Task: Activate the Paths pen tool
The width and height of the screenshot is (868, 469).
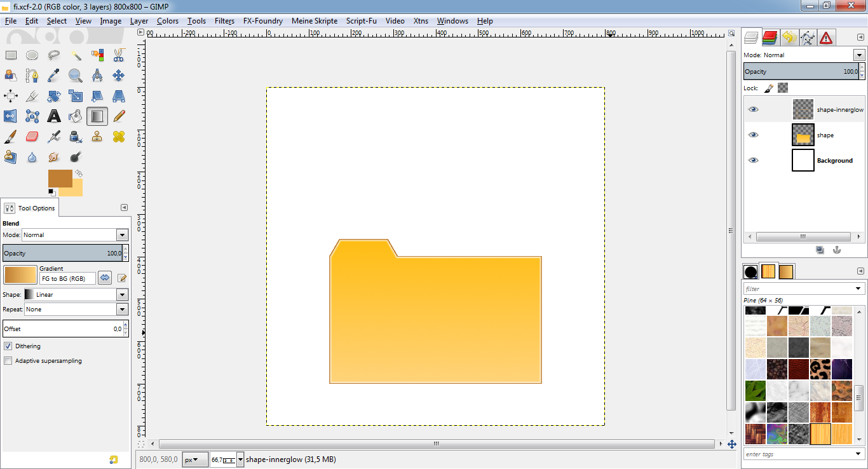Action: pos(32,76)
